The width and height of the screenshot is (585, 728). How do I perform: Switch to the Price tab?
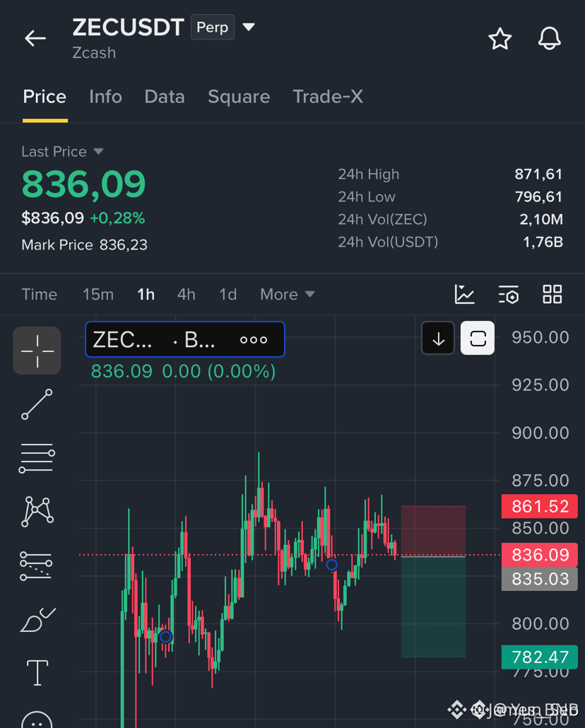tap(45, 97)
